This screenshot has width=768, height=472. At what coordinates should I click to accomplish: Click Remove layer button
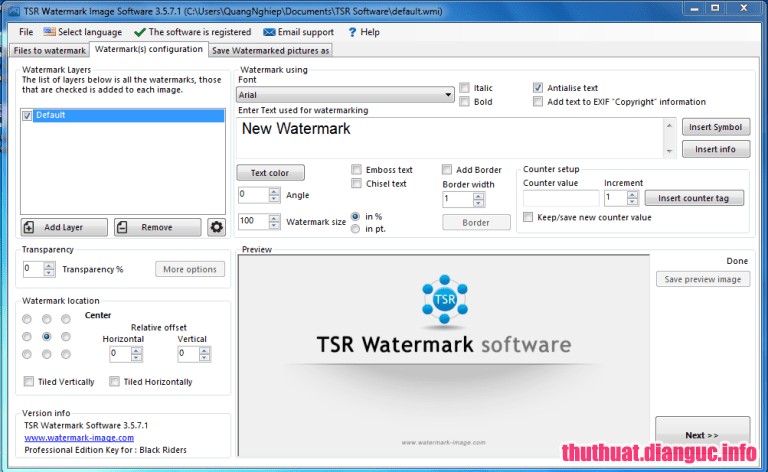point(158,227)
